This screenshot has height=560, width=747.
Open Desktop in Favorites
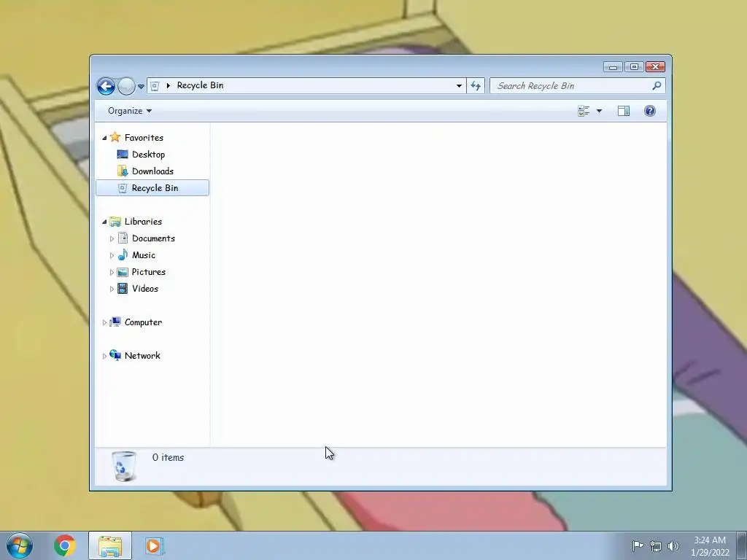tap(148, 155)
